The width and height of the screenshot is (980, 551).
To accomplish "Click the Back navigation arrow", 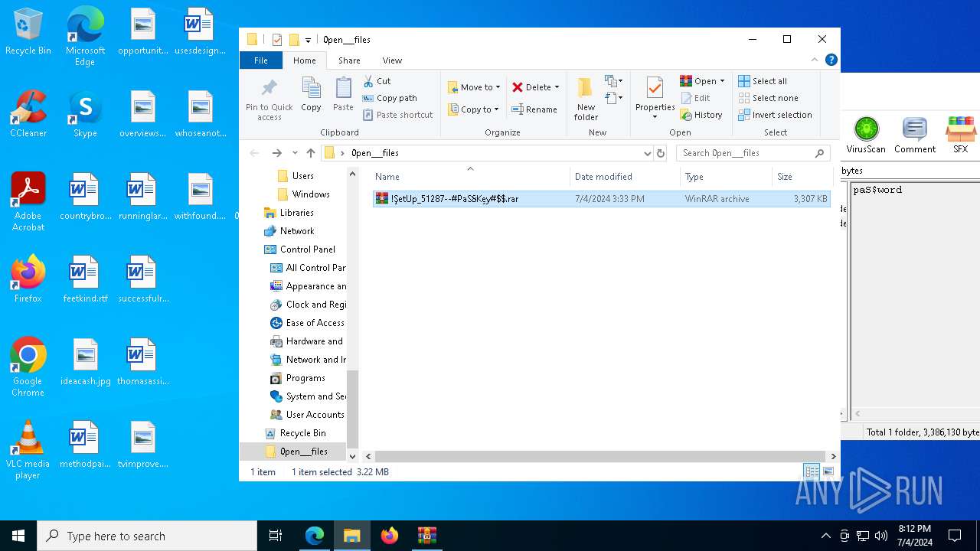I will [255, 153].
